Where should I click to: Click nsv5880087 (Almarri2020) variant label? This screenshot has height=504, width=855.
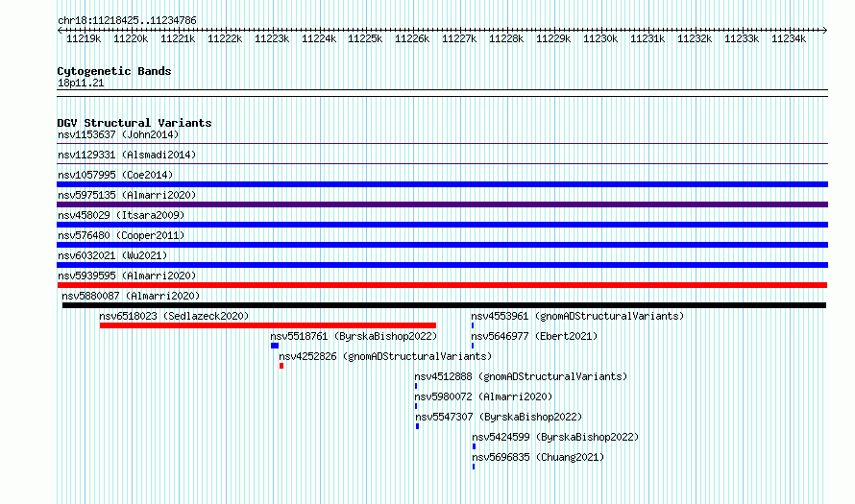click(131, 296)
